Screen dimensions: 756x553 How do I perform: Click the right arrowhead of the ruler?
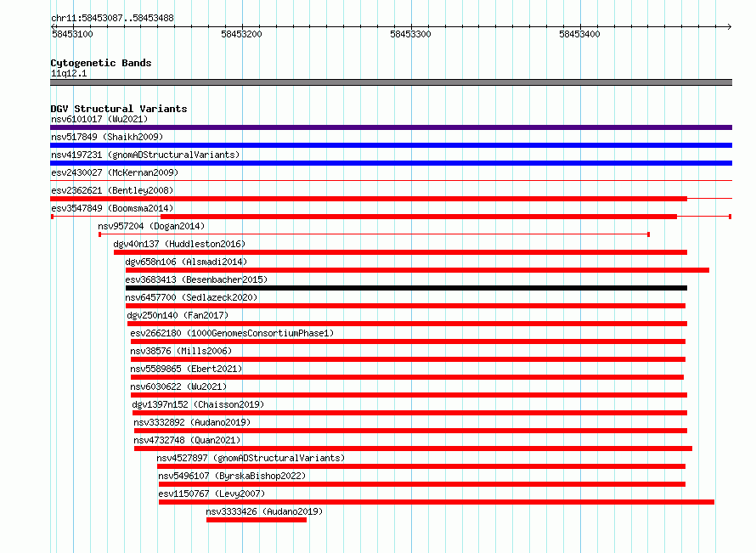pos(730,26)
